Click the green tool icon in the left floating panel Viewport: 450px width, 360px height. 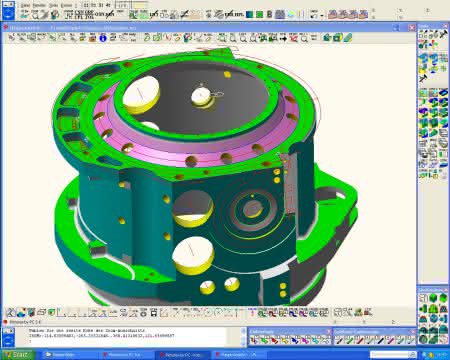coord(264,340)
